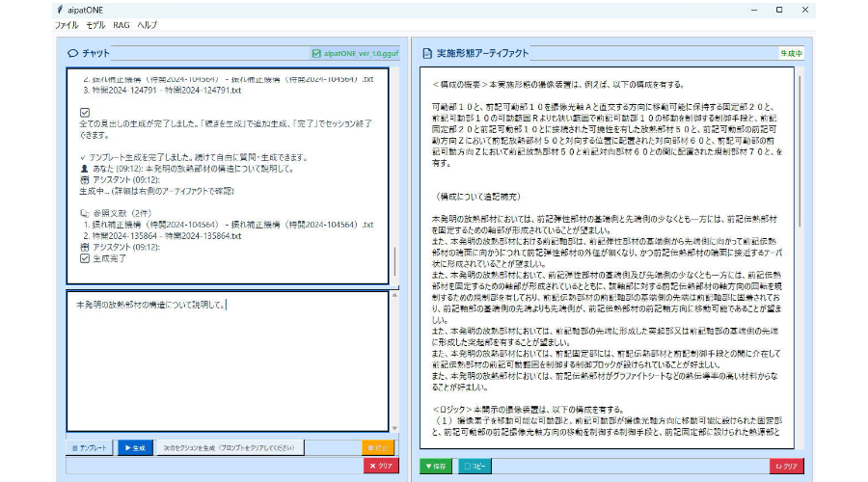Click the green ▼保存 save button
The width and height of the screenshot is (868, 482).
pos(436,466)
